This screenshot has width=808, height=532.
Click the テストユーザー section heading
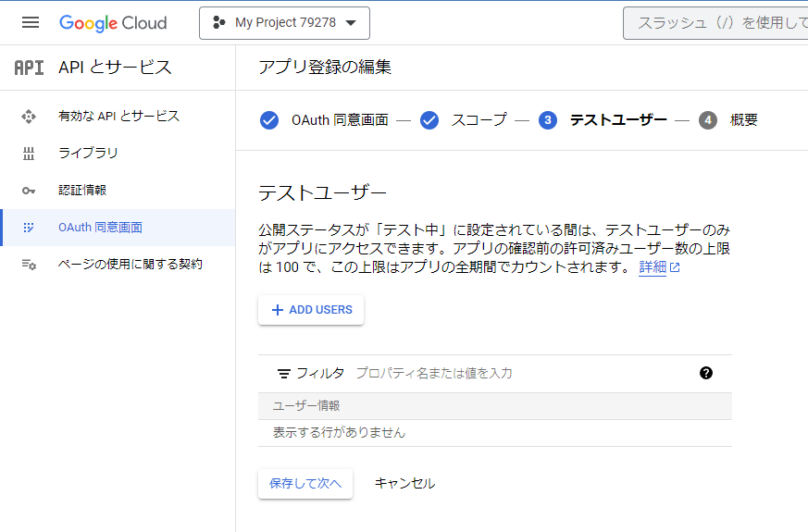(322, 193)
